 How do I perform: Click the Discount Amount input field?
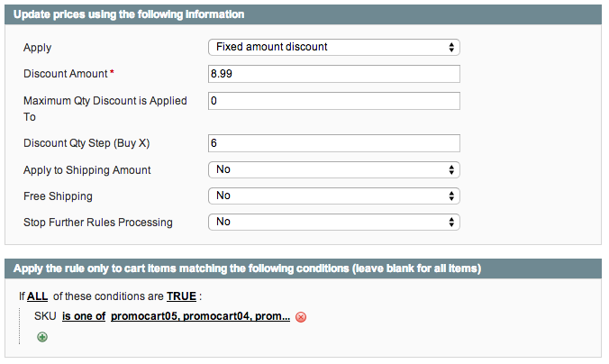[x=334, y=74]
